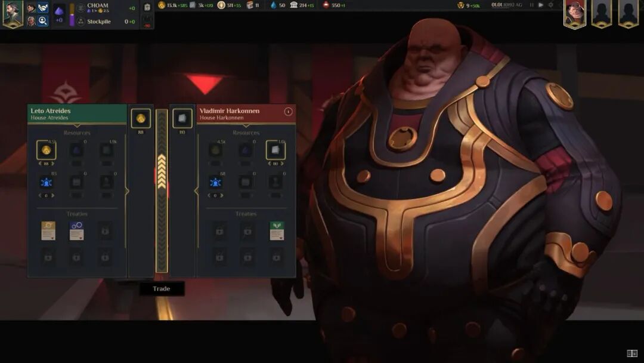
Task: Select the CHOAM spice allocation row
Action: [106, 8]
